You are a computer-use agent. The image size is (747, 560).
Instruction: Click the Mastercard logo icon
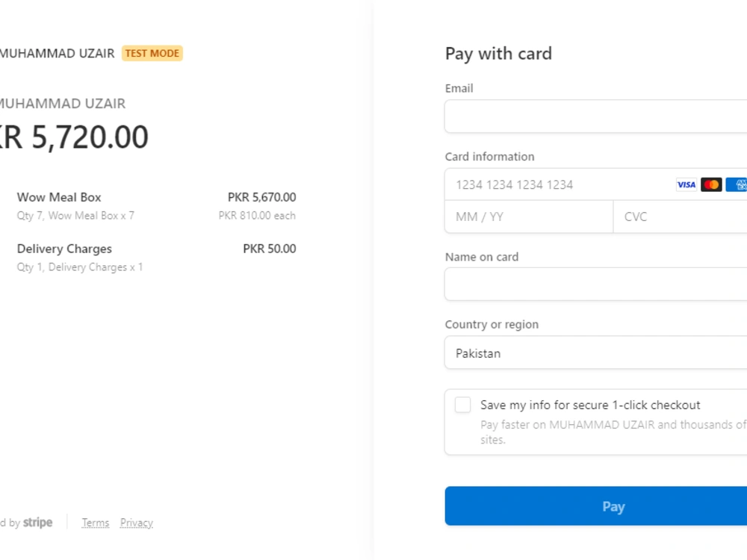pos(711,184)
